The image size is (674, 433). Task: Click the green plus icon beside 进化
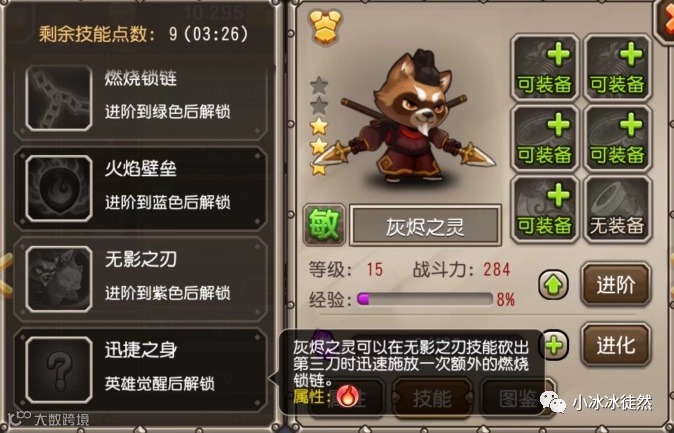coord(555,345)
